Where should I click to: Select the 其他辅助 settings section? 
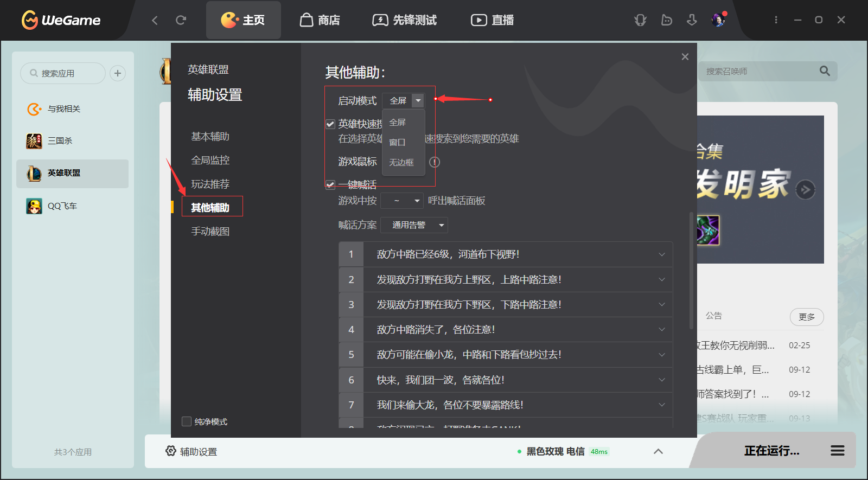(210, 208)
